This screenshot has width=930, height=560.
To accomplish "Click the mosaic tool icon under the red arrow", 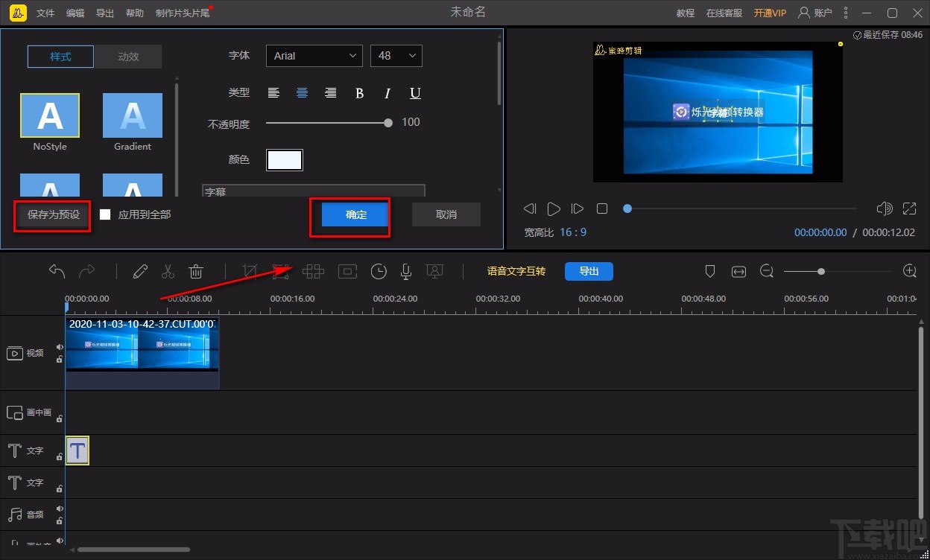I will coord(280,271).
